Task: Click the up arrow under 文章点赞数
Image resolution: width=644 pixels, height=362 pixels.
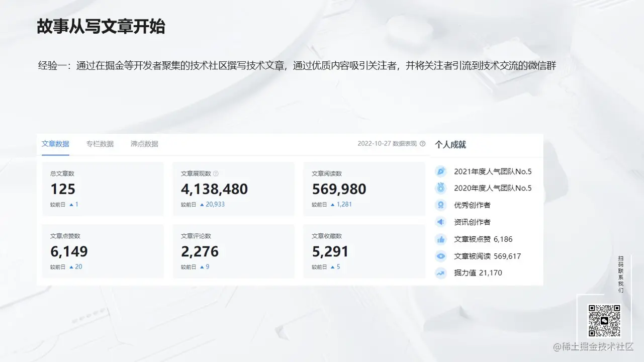Action: click(x=71, y=267)
